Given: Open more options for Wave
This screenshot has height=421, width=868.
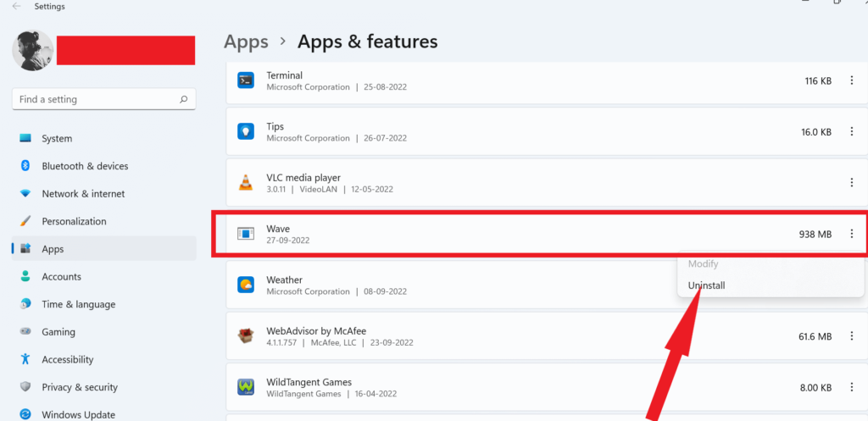Looking at the screenshot, I should point(851,234).
